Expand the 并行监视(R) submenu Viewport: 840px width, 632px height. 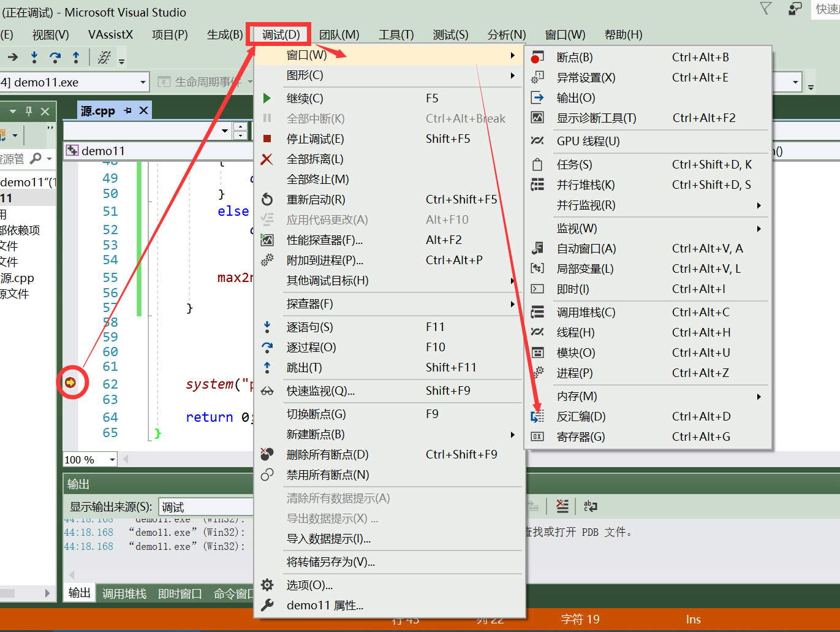(648, 205)
